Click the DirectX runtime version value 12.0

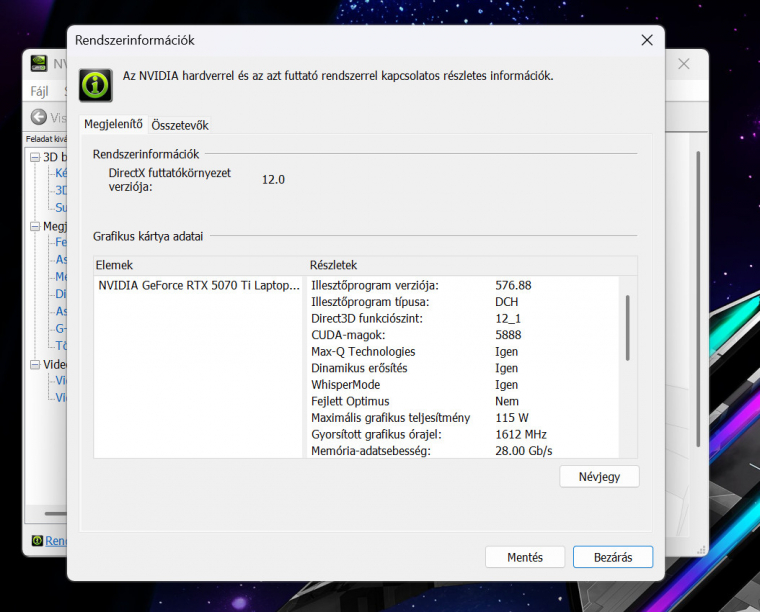pyautogui.click(x=273, y=180)
